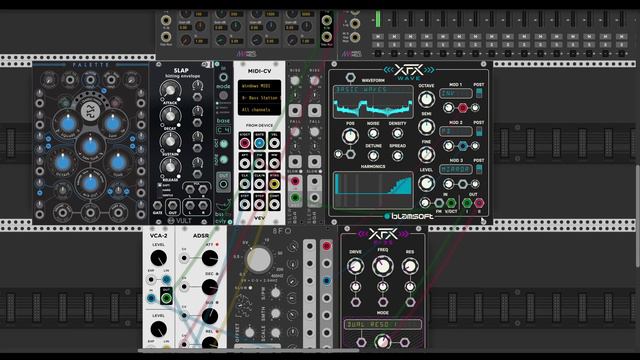
Task: Click the blue IN jack on VCA-2
Action: (151, 298)
